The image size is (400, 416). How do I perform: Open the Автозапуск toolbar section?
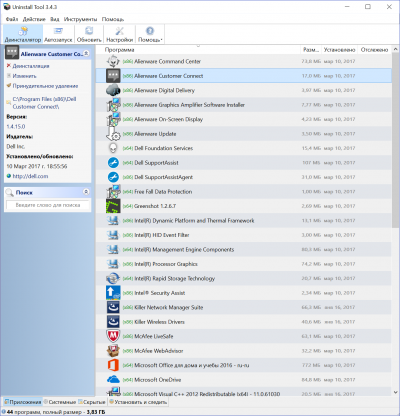pyautogui.click(x=58, y=34)
